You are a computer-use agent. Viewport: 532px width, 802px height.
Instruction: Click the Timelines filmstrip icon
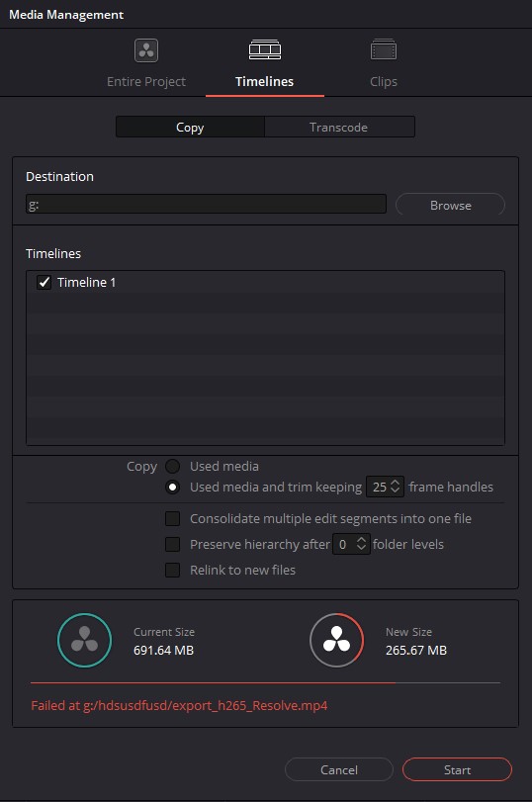tap(264, 49)
